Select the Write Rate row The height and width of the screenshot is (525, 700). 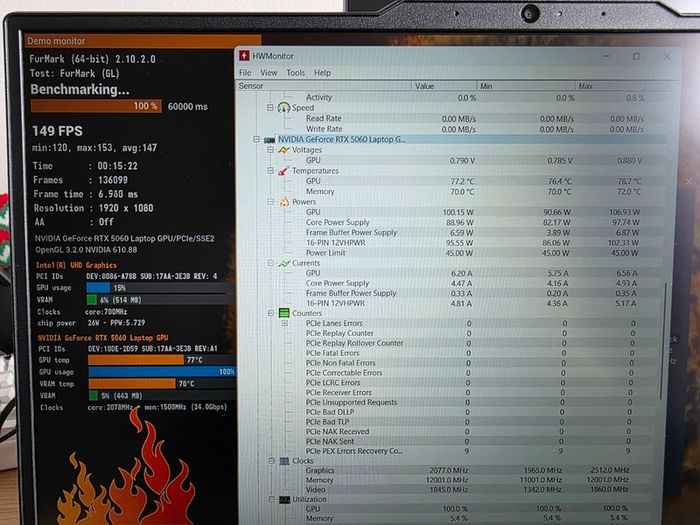[474, 129]
